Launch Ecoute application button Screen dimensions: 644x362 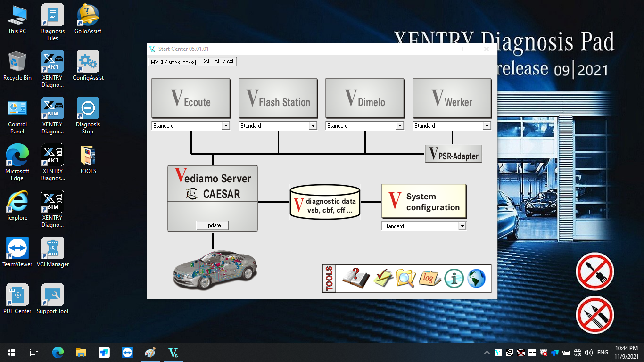(191, 98)
